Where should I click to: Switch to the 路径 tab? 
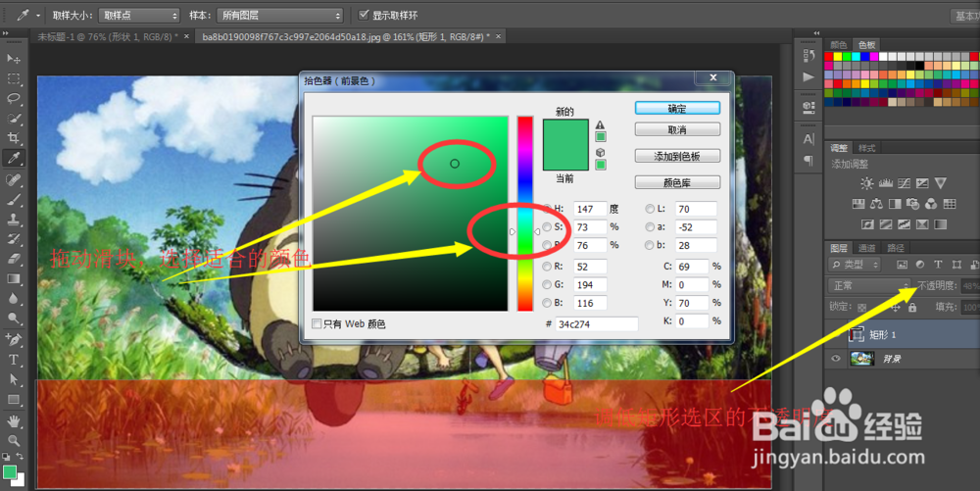[x=896, y=248]
